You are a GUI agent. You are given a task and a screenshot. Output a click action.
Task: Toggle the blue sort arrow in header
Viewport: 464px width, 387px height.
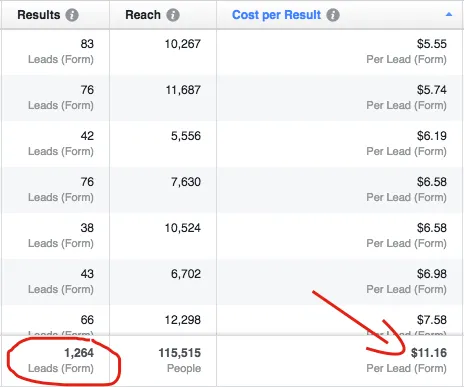[449, 14]
